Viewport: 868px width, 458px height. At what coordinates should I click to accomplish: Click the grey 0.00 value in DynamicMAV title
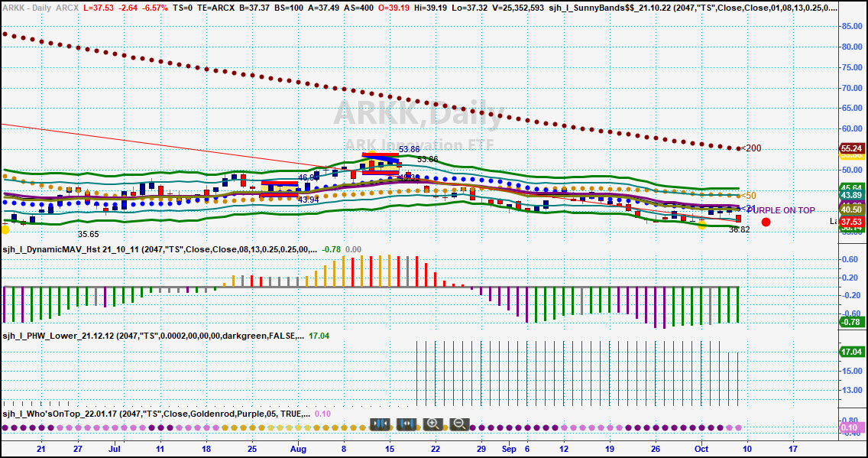click(x=353, y=249)
